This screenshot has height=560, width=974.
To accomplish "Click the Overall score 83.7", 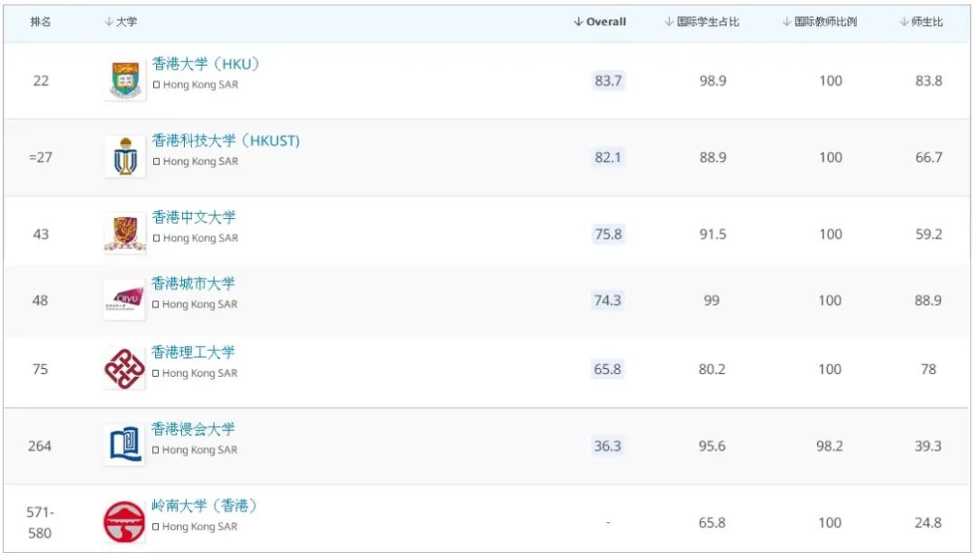I will 608,81.
